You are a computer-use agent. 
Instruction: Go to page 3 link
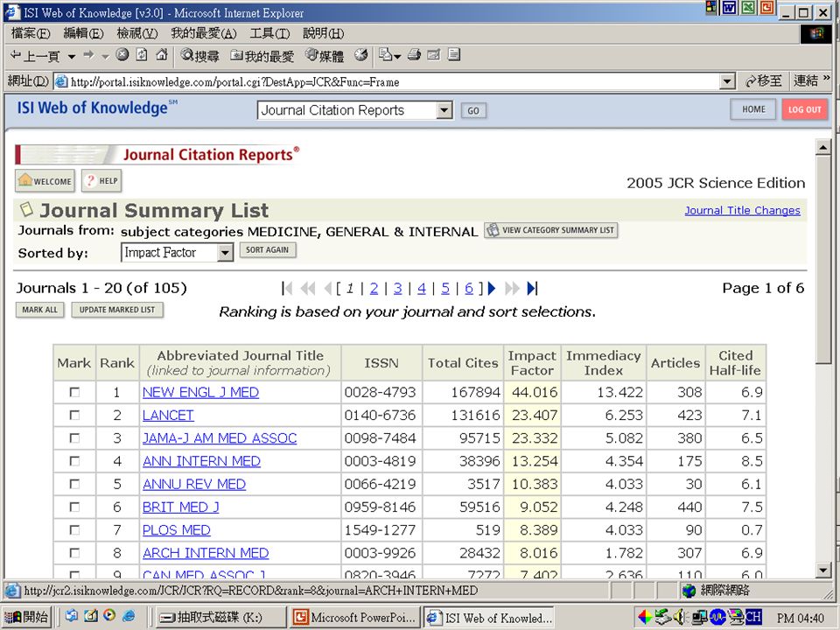coord(398,289)
